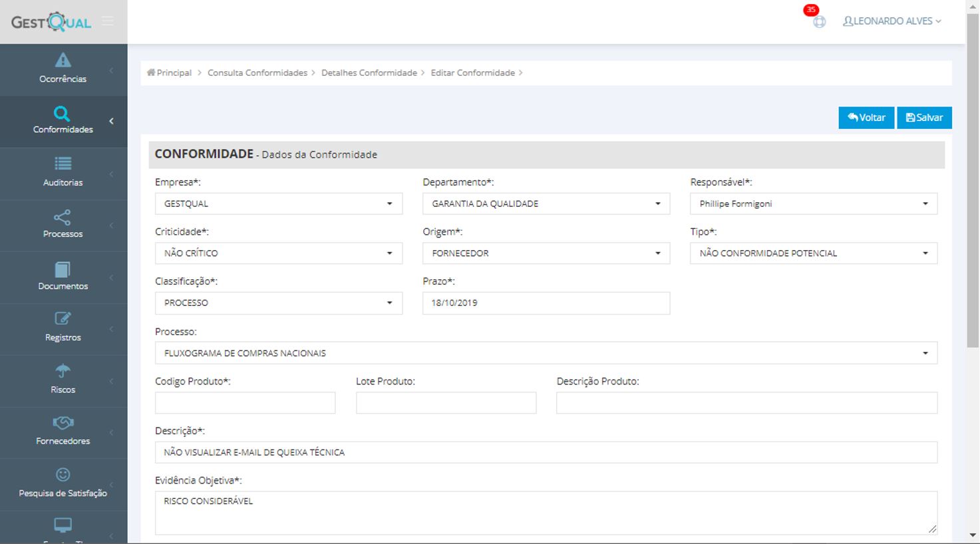Click the Descrição text field

click(546, 452)
